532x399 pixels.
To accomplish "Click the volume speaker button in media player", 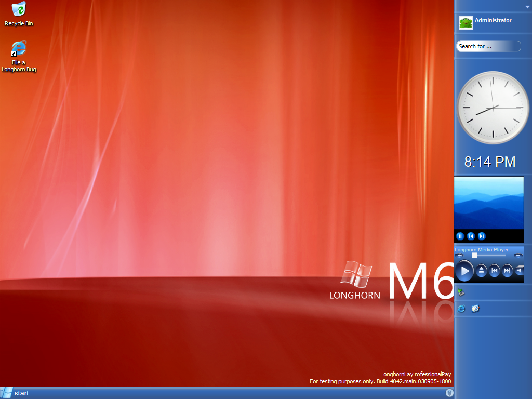I will [519, 271].
